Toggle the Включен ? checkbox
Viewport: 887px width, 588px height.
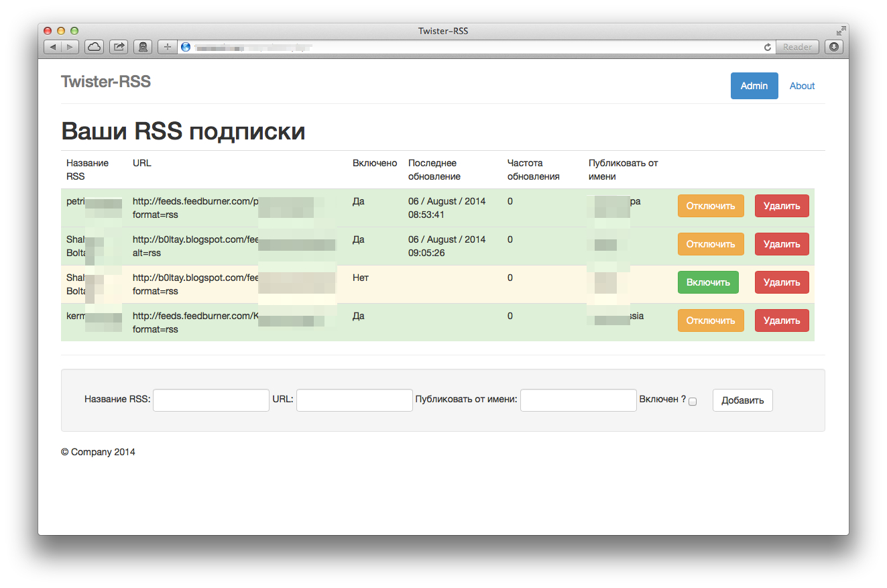[693, 401]
